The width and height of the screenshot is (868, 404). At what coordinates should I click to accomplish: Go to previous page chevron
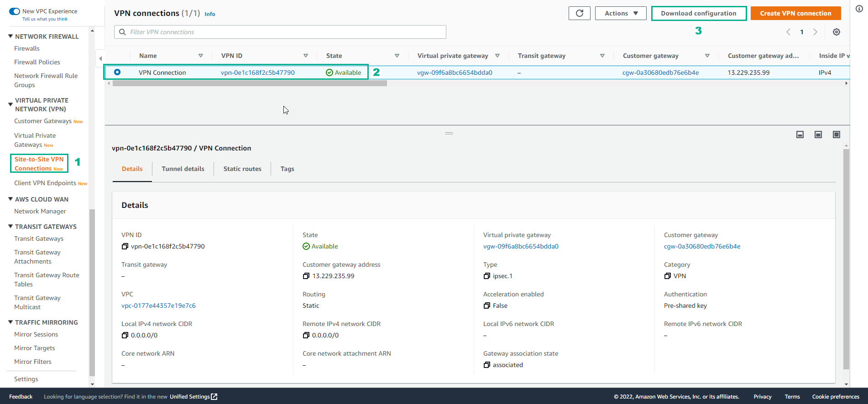788,32
